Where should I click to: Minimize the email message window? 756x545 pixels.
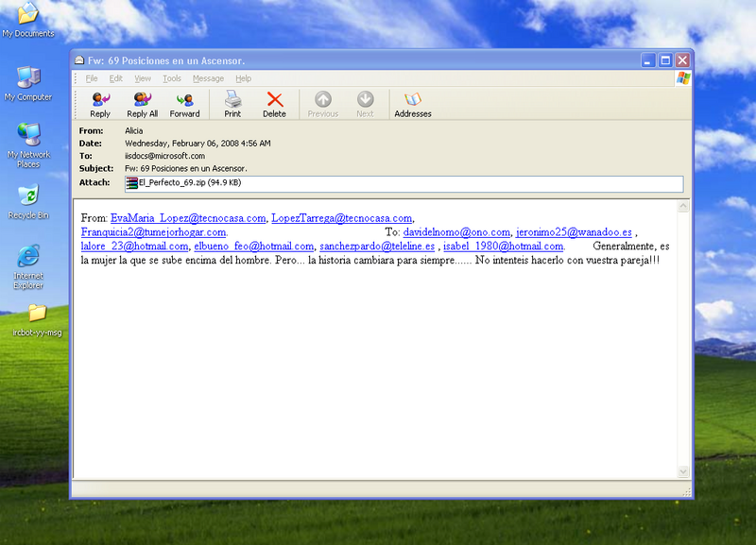click(647, 60)
